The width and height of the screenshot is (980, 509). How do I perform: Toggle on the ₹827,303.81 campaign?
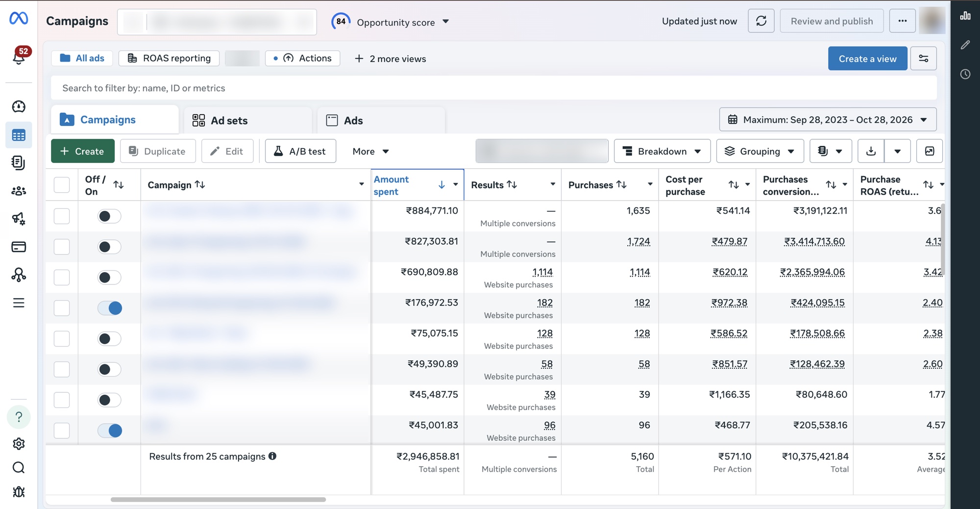click(x=109, y=247)
